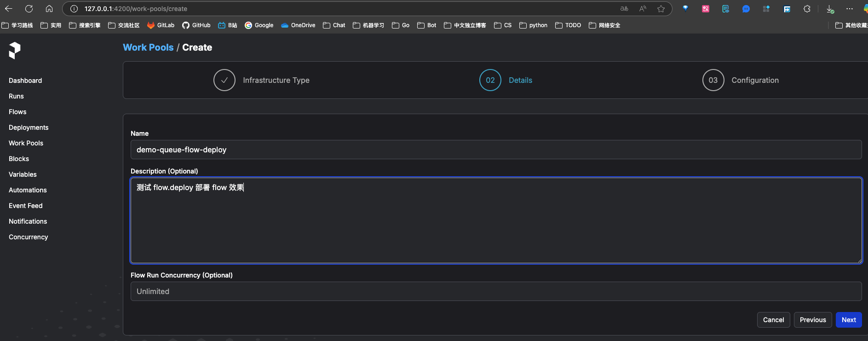This screenshot has width=868, height=341.
Task: Open the browser extensions puzzle icon
Action: (x=807, y=9)
